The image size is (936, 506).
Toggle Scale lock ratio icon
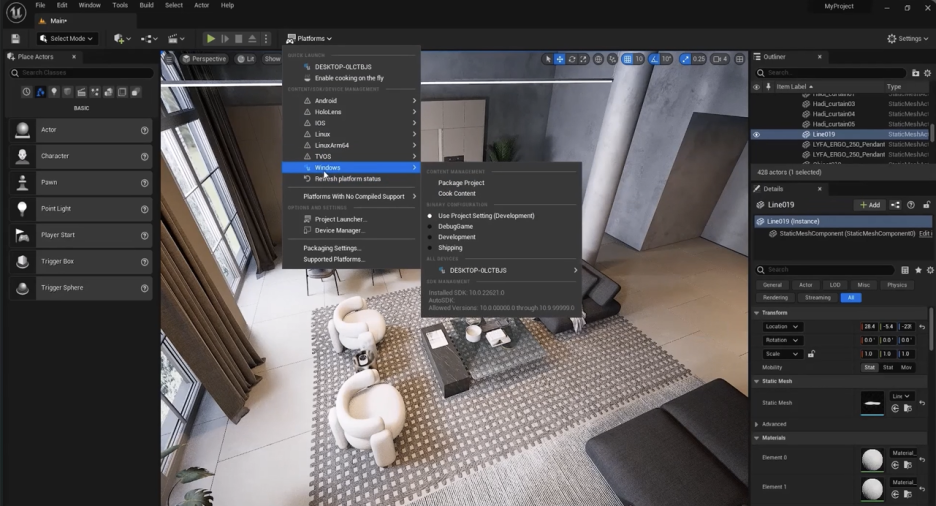811,354
